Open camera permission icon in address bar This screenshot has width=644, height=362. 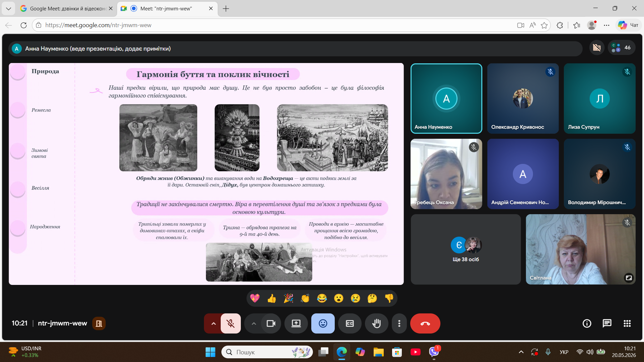point(521,25)
